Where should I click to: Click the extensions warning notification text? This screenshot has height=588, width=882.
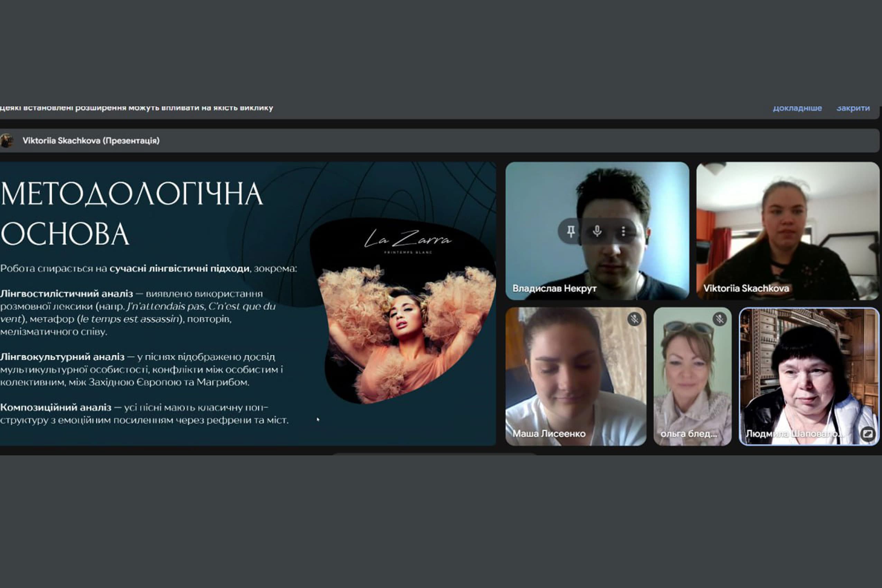click(x=137, y=108)
